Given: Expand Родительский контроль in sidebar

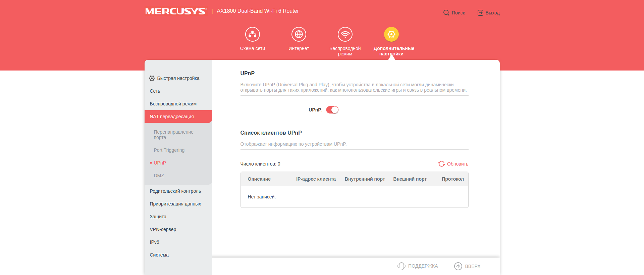Looking at the screenshot, I should click(175, 191).
